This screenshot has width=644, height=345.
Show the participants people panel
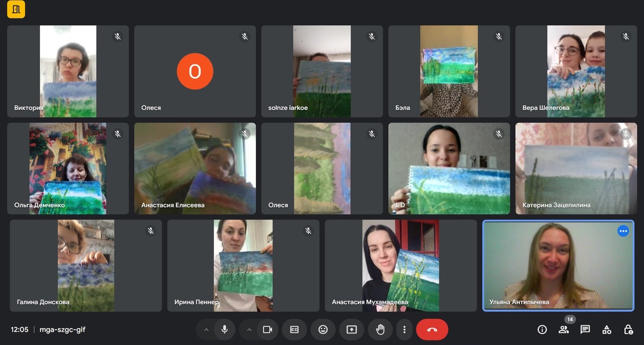[x=563, y=329]
